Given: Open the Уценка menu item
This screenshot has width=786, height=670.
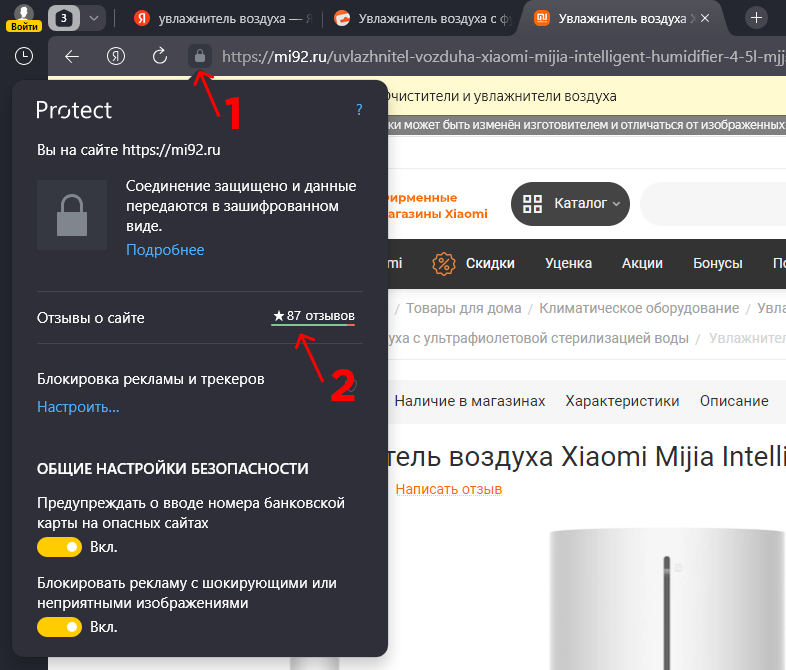Looking at the screenshot, I should (568, 264).
